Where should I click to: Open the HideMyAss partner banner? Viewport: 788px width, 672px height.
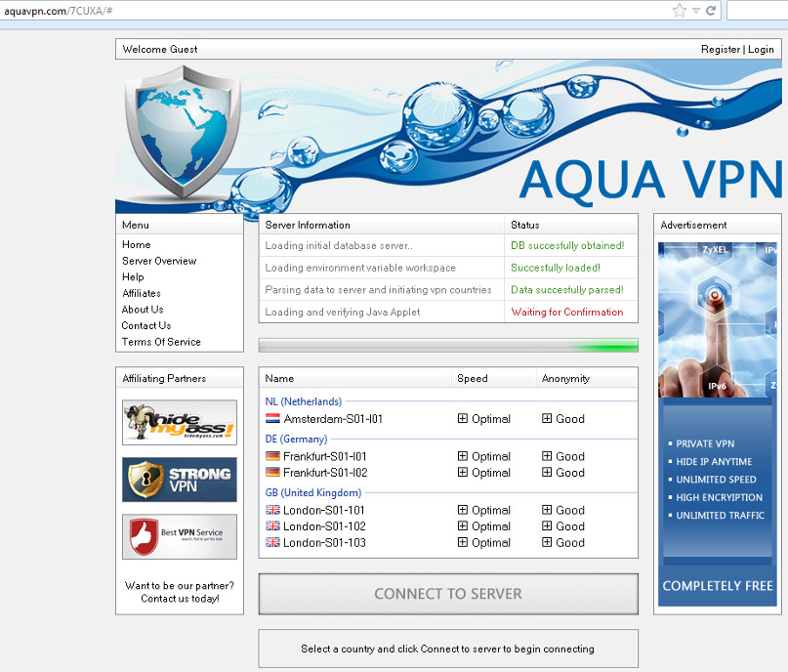(x=179, y=422)
